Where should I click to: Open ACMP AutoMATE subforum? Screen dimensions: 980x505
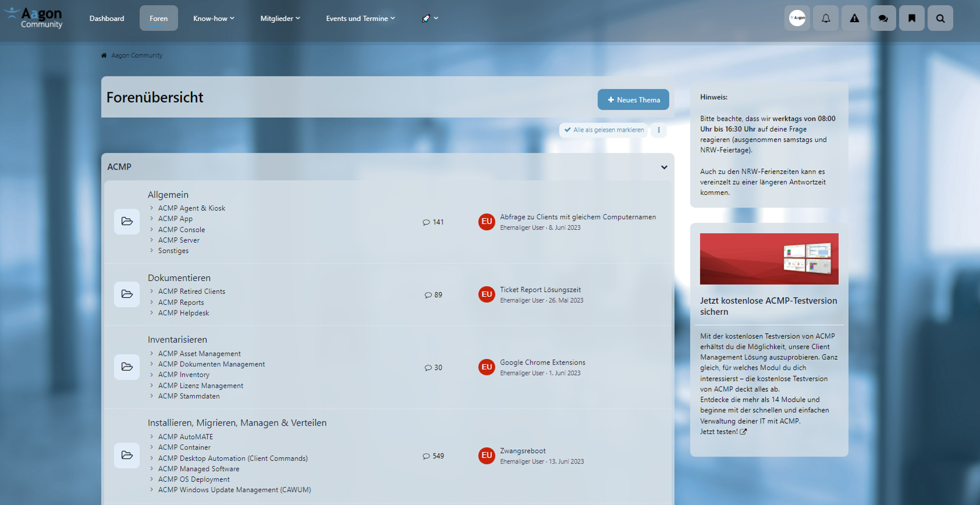point(186,437)
